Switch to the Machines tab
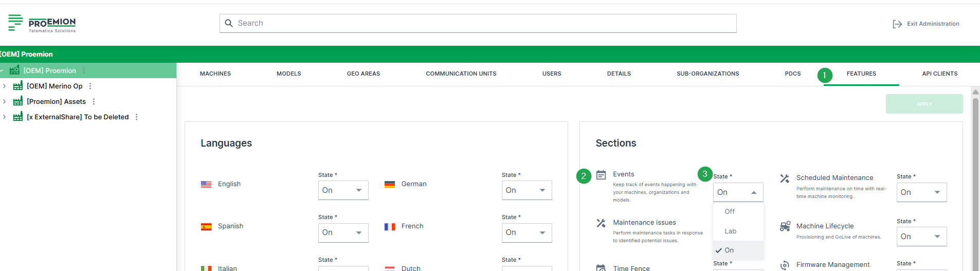 click(x=215, y=74)
